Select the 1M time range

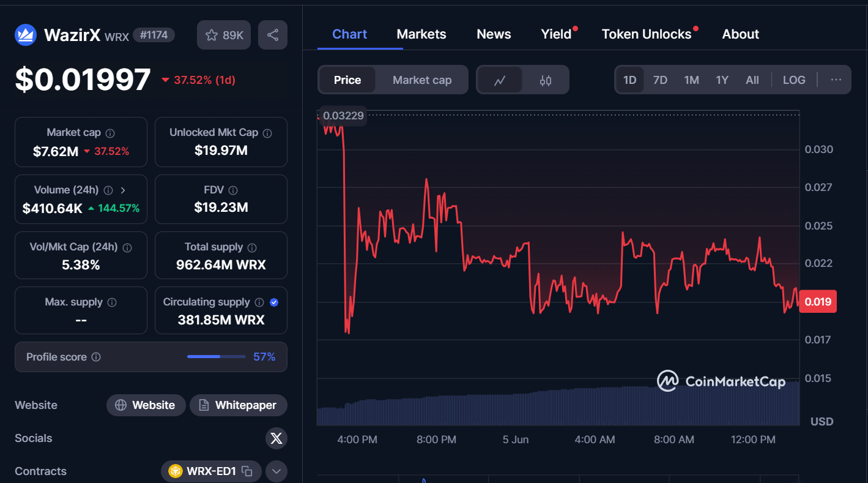point(691,80)
